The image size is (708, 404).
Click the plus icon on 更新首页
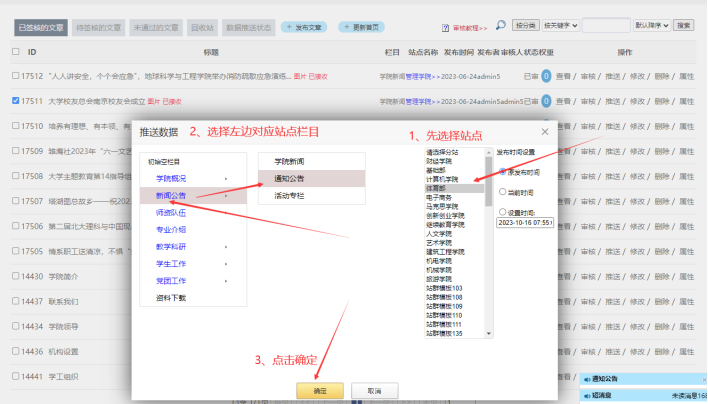[x=346, y=26]
